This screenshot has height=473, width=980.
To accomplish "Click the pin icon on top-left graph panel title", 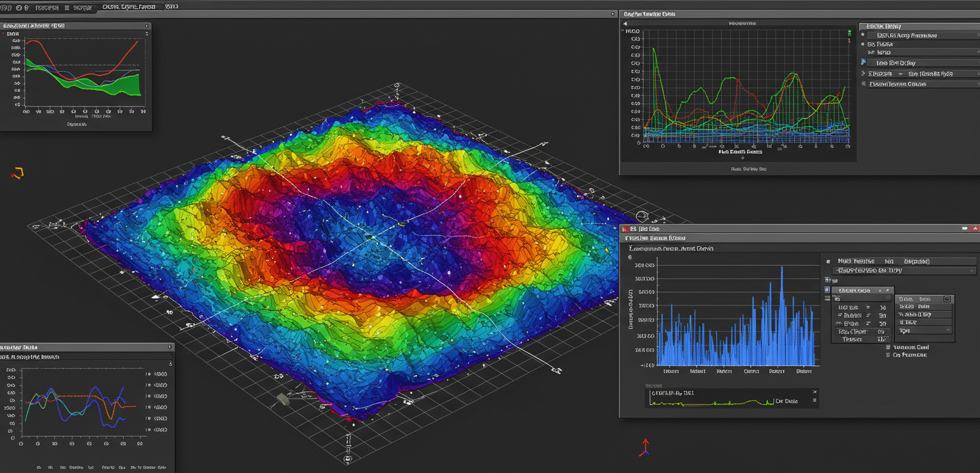I will (x=146, y=26).
